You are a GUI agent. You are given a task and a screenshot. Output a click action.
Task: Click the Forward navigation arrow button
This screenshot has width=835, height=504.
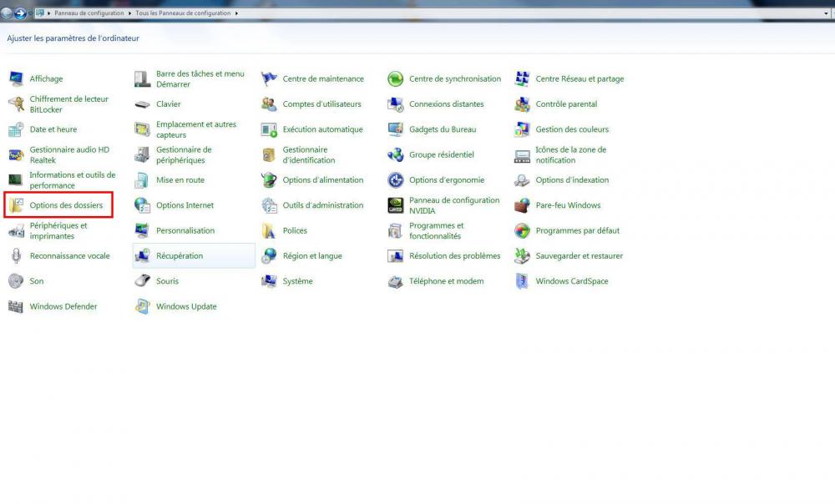20,13
